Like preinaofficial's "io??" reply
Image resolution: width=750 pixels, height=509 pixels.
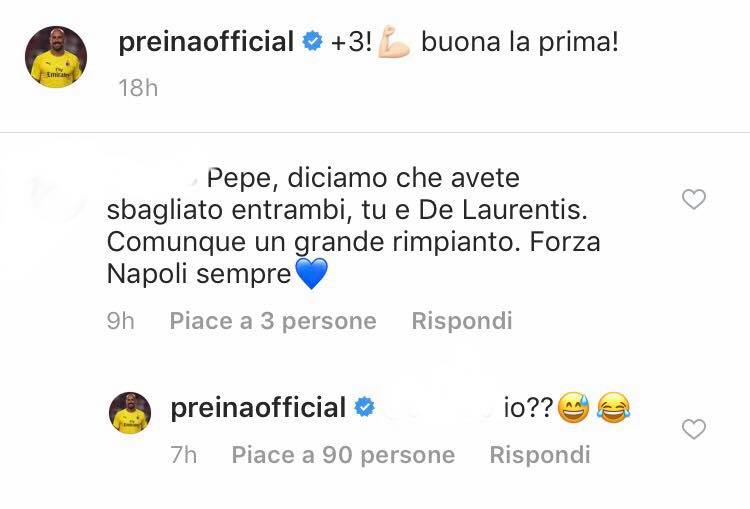693,430
